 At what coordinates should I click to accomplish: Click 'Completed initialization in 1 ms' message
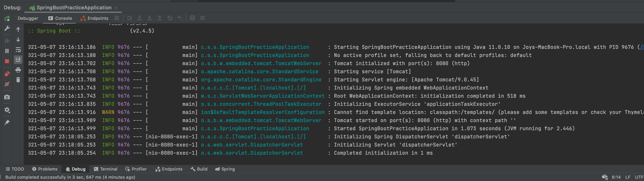(x=383, y=153)
